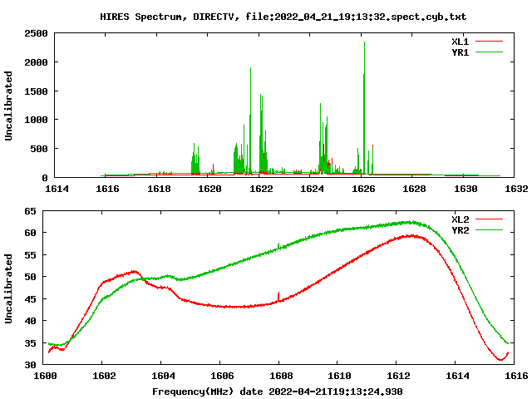Click the bottom plot y-axis label 35
Image resolution: width=532 pixels, height=399 pixels.
point(30,343)
